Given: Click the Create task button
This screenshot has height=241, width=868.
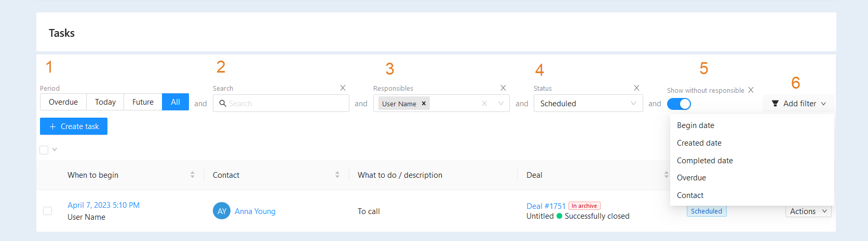Looking at the screenshot, I should [x=74, y=126].
